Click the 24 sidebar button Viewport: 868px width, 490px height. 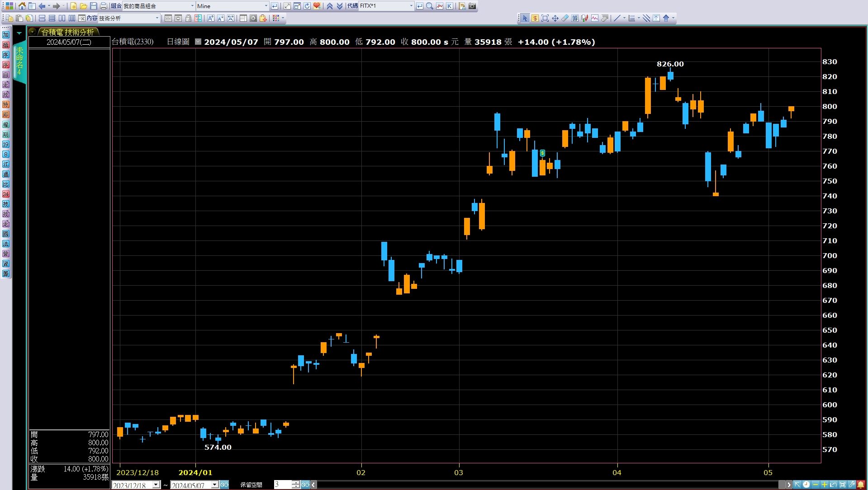pos(6,194)
